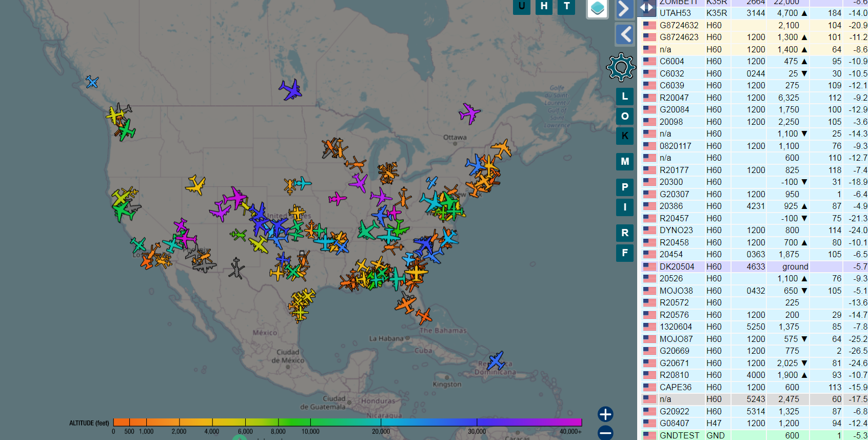Screen dimensions: 868x440
Task: Zoom out with the minus button
Action: pos(605,433)
